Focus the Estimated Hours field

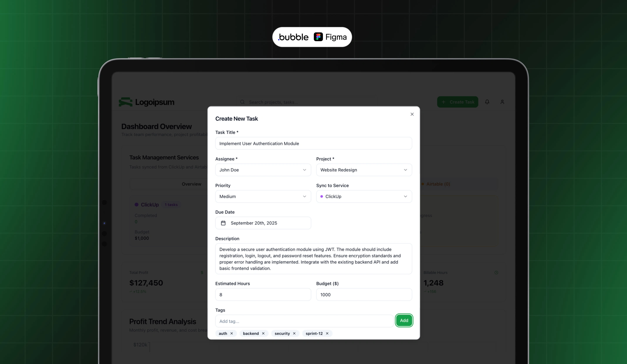coord(263,295)
